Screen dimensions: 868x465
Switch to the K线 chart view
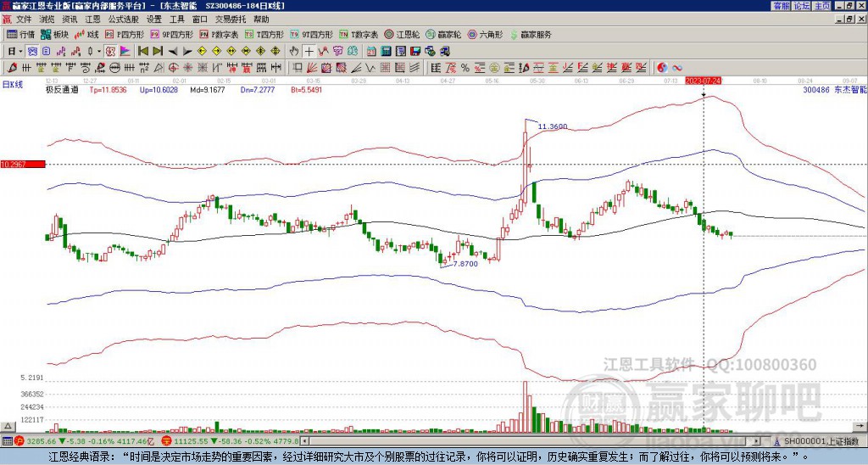point(86,34)
